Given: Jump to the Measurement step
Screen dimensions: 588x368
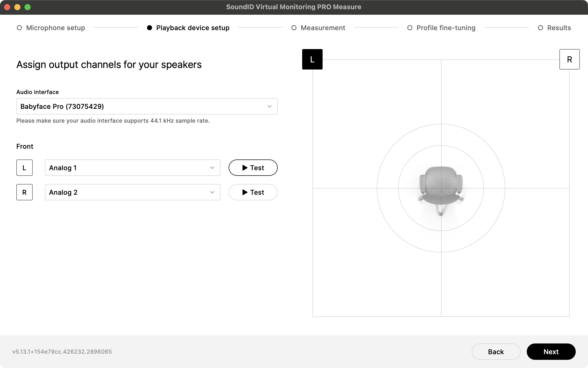Looking at the screenshot, I should point(323,28).
